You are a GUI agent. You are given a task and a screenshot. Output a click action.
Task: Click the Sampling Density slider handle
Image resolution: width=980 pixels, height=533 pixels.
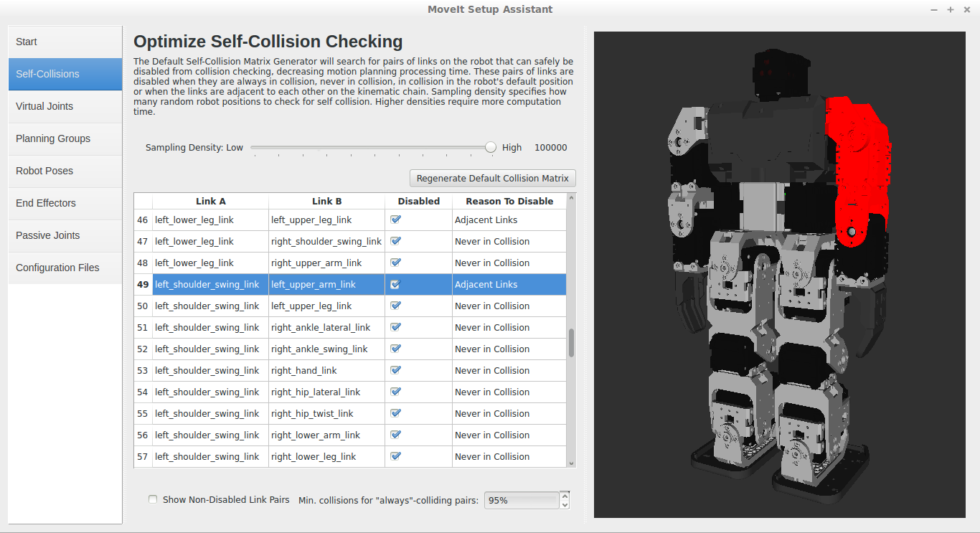click(490, 147)
